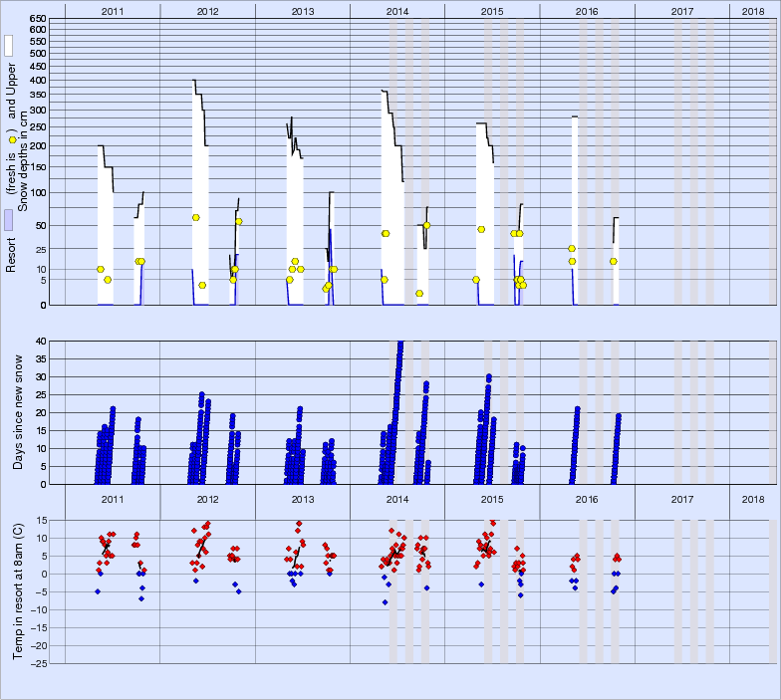Screen dimensions: 781x700
Task: Click the earliest yellow fresh snow marker in 2012
Action: (196, 217)
